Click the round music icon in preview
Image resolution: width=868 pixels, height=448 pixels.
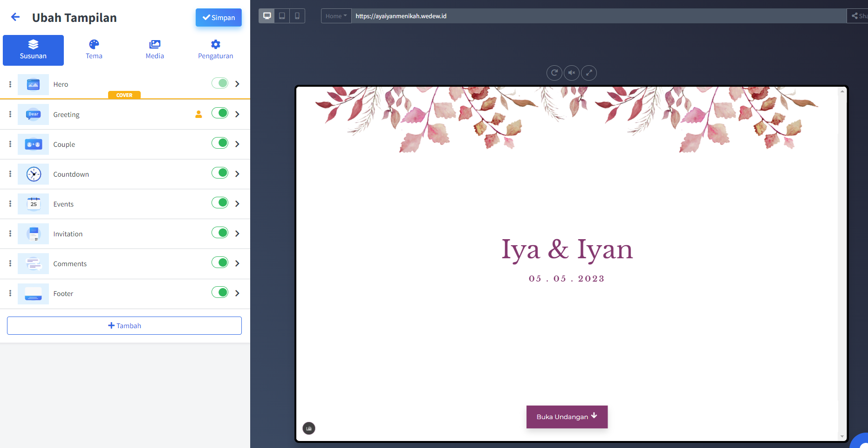click(x=309, y=428)
